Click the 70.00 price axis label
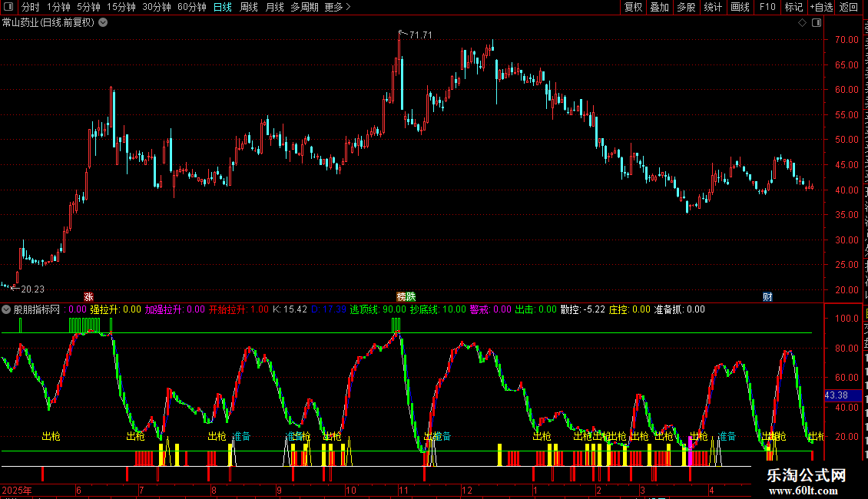The image size is (868, 499). click(x=846, y=40)
